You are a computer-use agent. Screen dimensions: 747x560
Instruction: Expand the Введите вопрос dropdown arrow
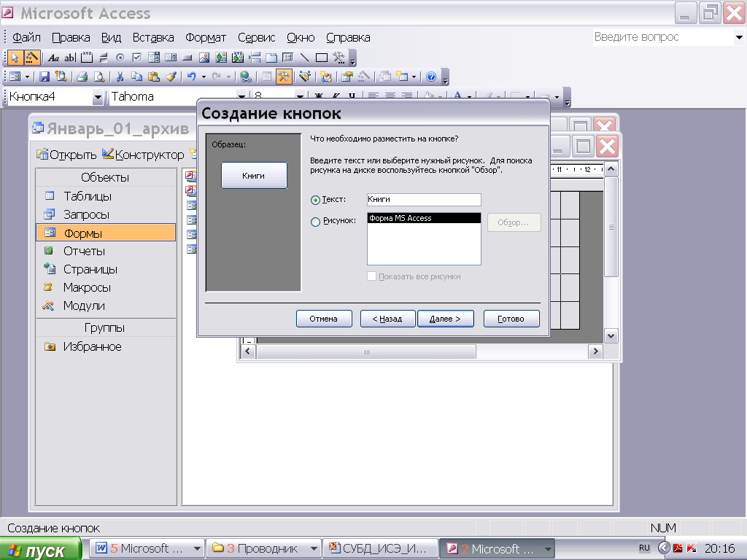pyautogui.click(x=739, y=37)
